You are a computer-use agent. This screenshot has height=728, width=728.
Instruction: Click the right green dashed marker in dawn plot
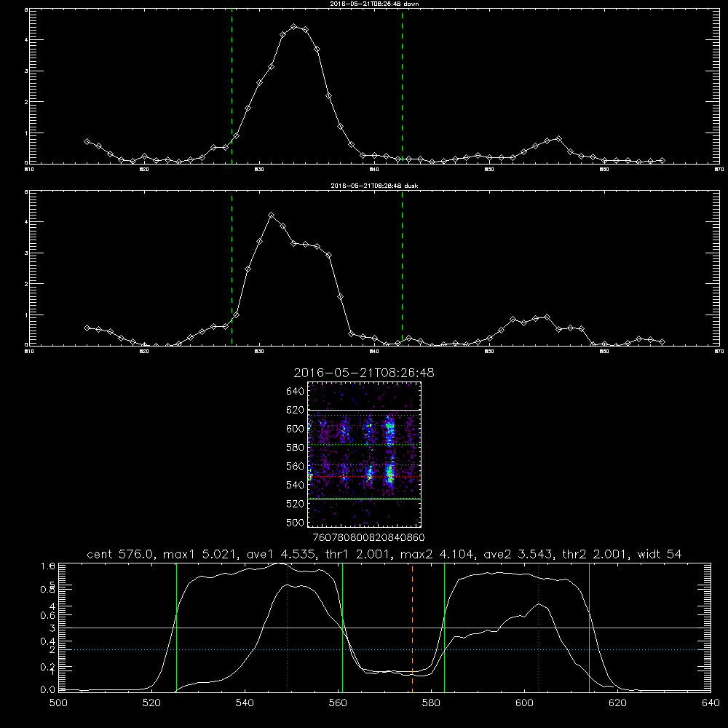tap(402, 87)
